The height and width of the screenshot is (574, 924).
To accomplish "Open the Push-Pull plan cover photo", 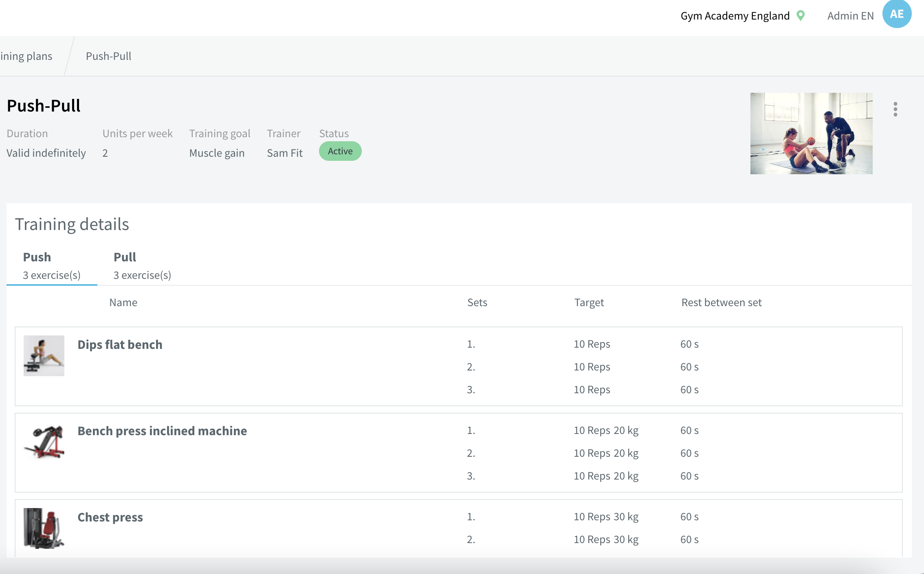I will 811,133.
